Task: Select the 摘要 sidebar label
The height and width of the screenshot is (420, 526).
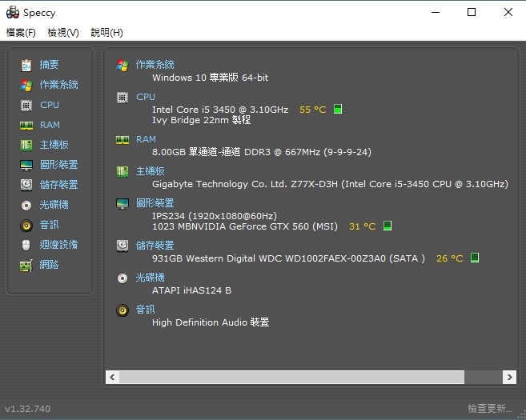Action: pos(49,64)
